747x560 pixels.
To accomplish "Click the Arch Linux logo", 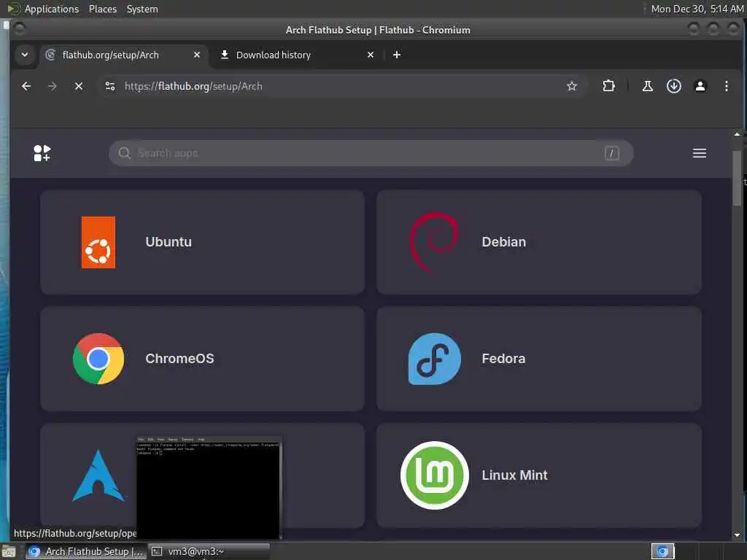I will coord(98,475).
